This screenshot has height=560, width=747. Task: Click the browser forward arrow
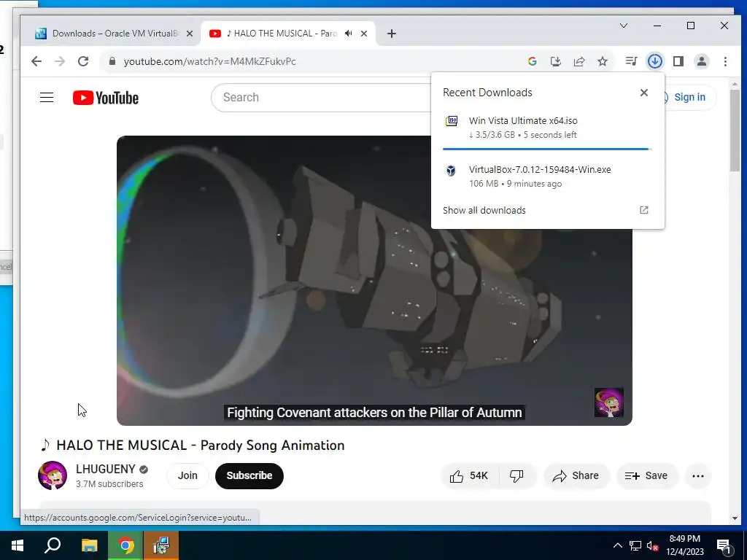tap(60, 61)
